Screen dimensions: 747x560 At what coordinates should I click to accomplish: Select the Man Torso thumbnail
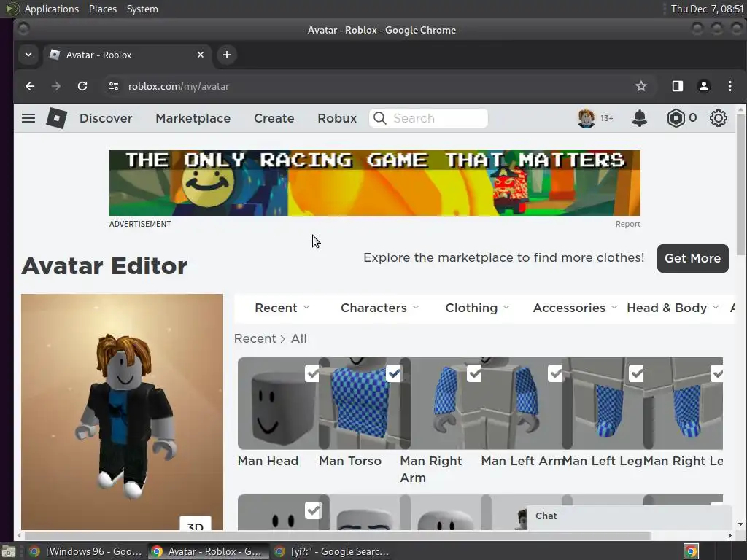tap(360, 403)
